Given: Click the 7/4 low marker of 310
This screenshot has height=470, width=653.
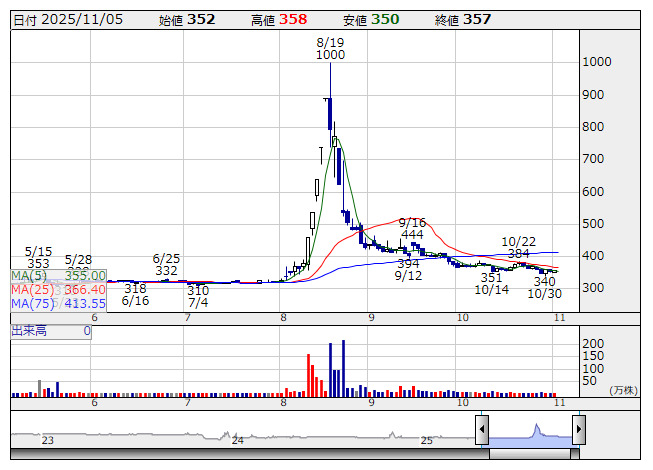Looking at the screenshot, I should pos(198,295).
